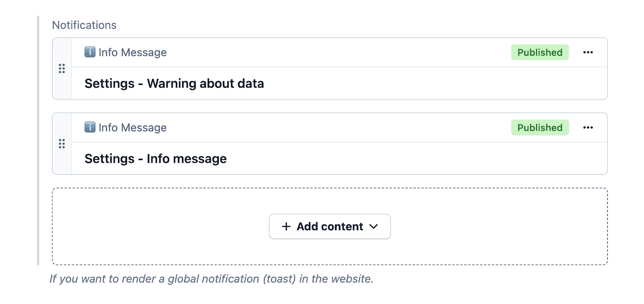Open the Settings - Warning about data entry
Viewport: 644px width, 304px height.
pos(174,83)
